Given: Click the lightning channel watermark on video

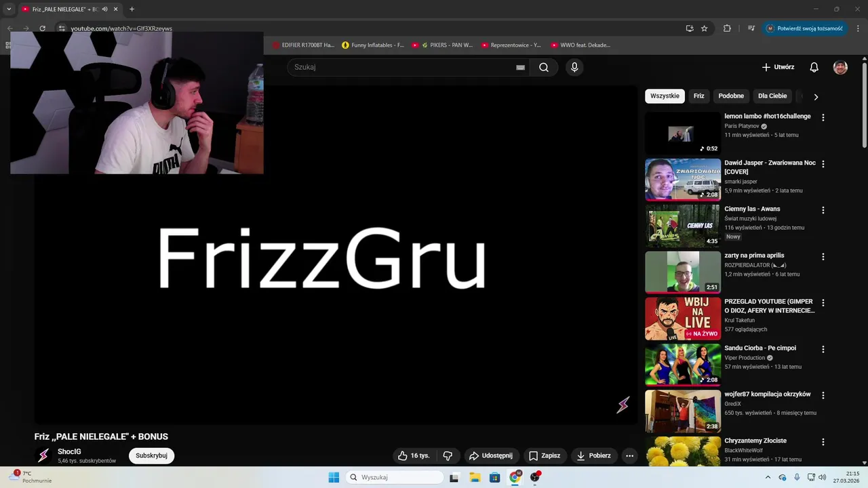Looking at the screenshot, I should [x=623, y=405].
